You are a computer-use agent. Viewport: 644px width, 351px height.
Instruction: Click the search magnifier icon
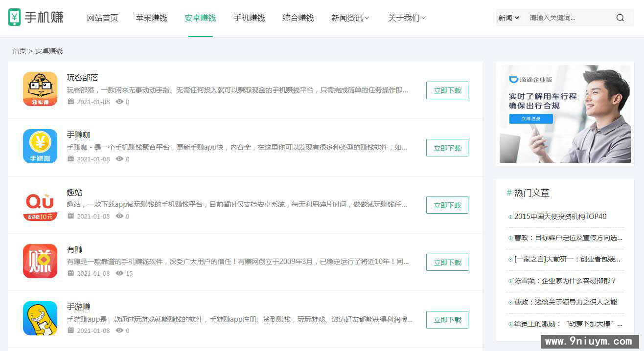coord(620,17)
